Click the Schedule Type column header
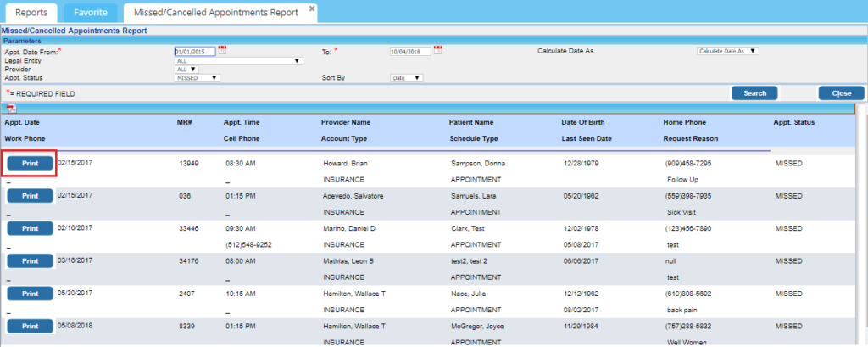868x347 pixels. tap(474, 138)
